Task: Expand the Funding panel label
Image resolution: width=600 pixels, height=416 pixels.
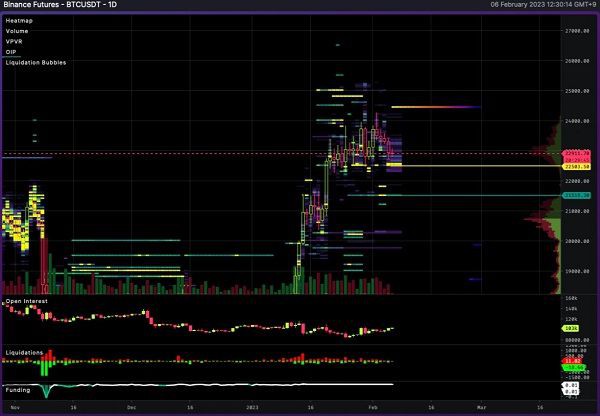Action: coord(18,389)
